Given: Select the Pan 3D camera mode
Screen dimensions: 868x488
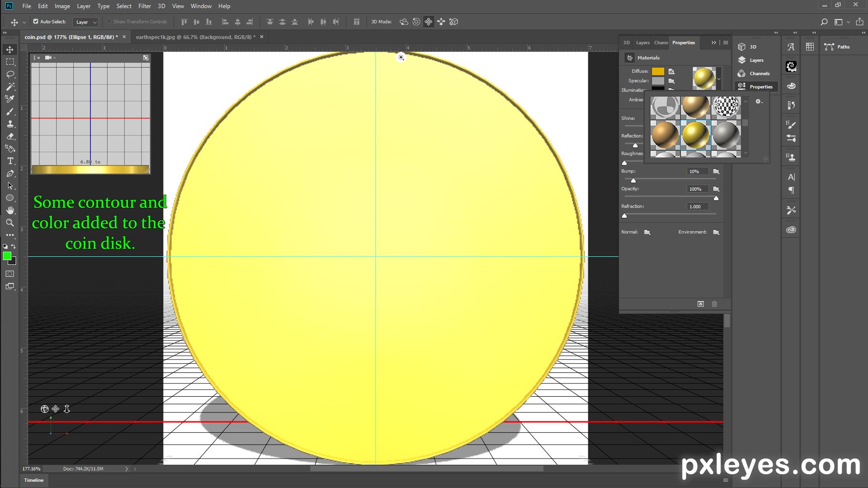Looking at the screenshot, I should [x=429, y=22].
